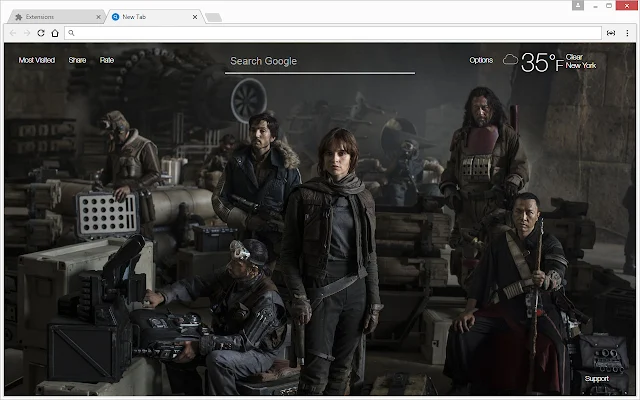Click the Rate link

(x=107, y=60)
